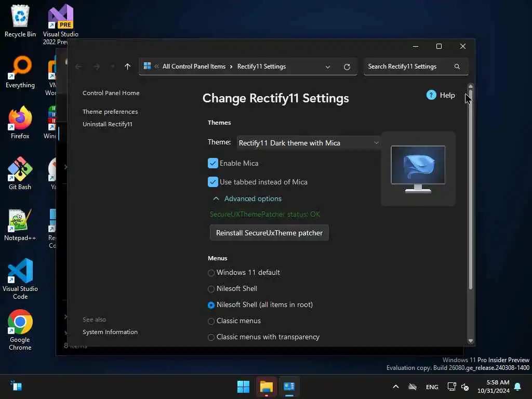Click Rectify11 Settings breadcrumb
This screenshot has height=399, width=532.
point(262,66)
